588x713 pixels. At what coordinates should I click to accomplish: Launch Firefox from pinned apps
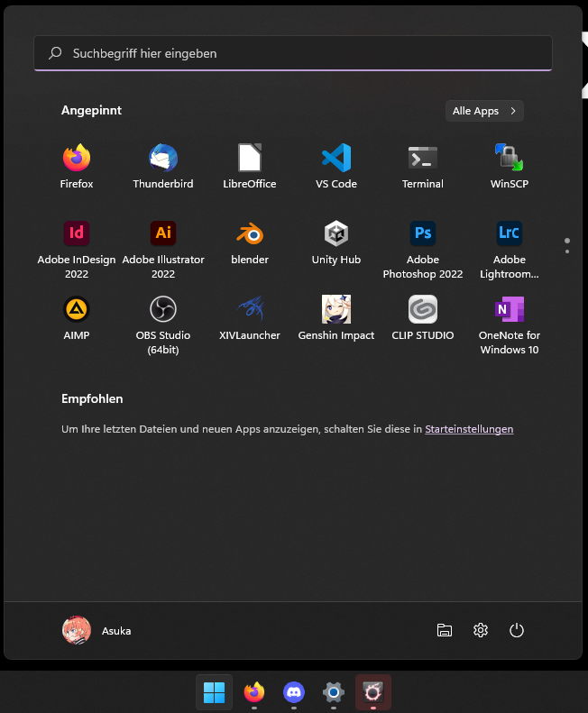coord(77,167)
